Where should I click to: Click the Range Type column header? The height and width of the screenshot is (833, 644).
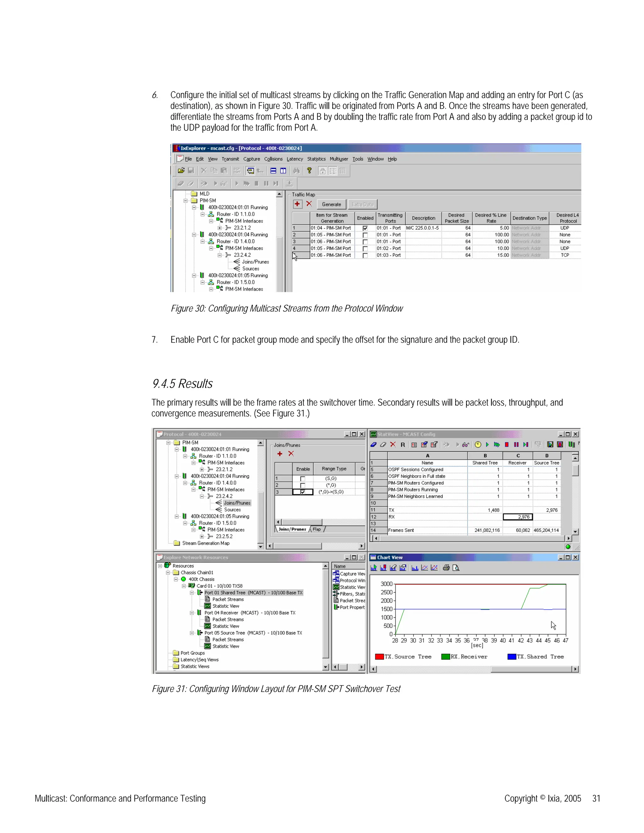tap(334, 469)
